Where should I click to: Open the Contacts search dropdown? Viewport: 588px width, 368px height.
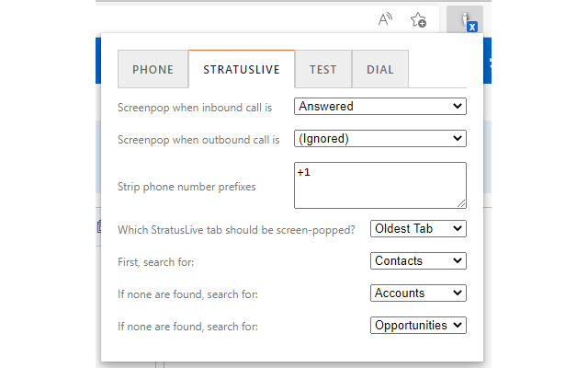[418, 261]
